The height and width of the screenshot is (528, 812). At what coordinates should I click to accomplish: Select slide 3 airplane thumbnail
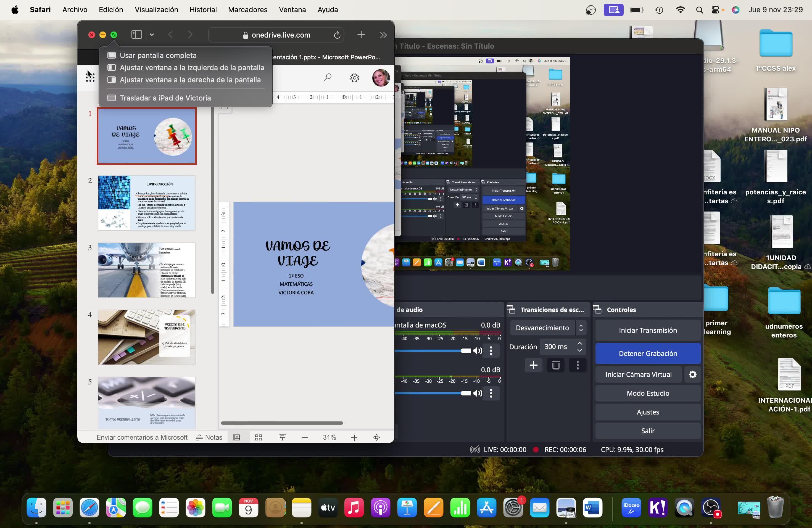click(x=147, y=270)
